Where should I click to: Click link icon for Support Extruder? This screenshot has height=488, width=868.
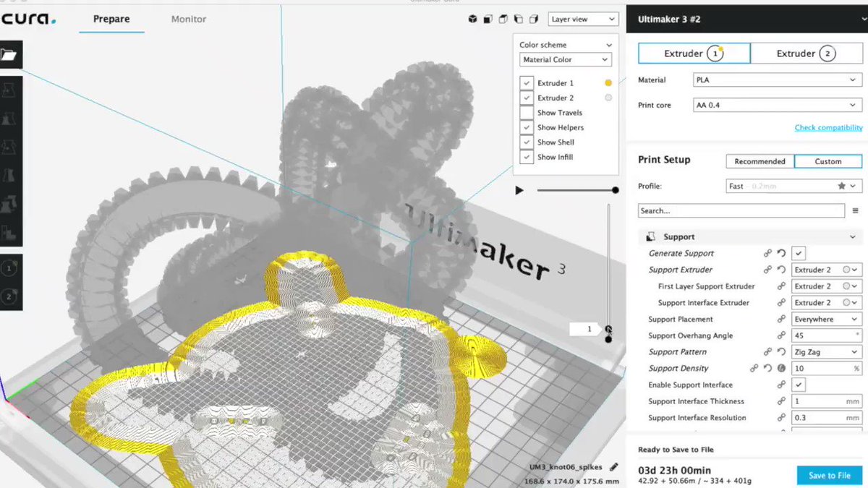(x=767, y=270)
